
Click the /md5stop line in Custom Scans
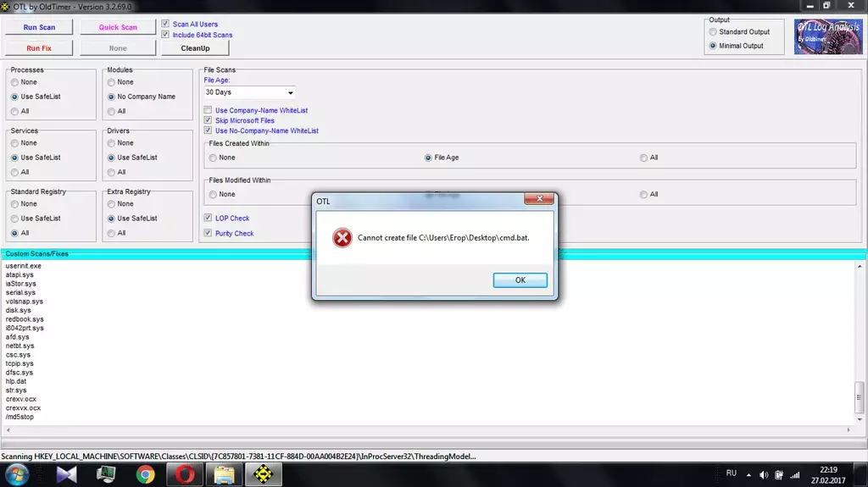(x=19, y=417)
